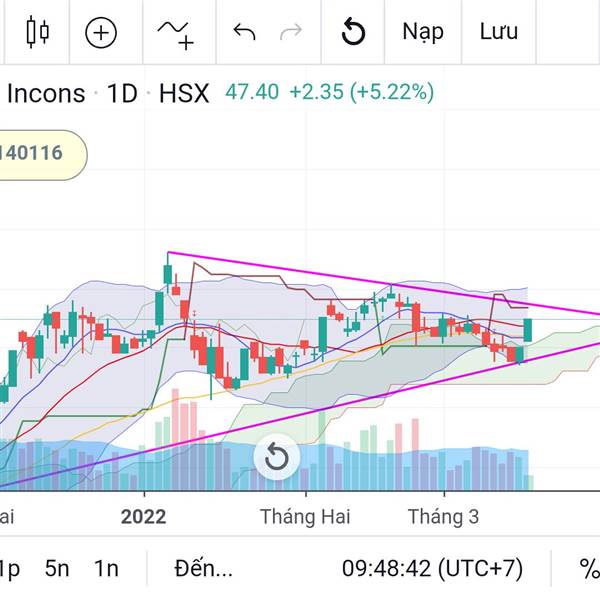Open the candlestick chart type selector
The image size is (600, 600).
click(37, 32)
